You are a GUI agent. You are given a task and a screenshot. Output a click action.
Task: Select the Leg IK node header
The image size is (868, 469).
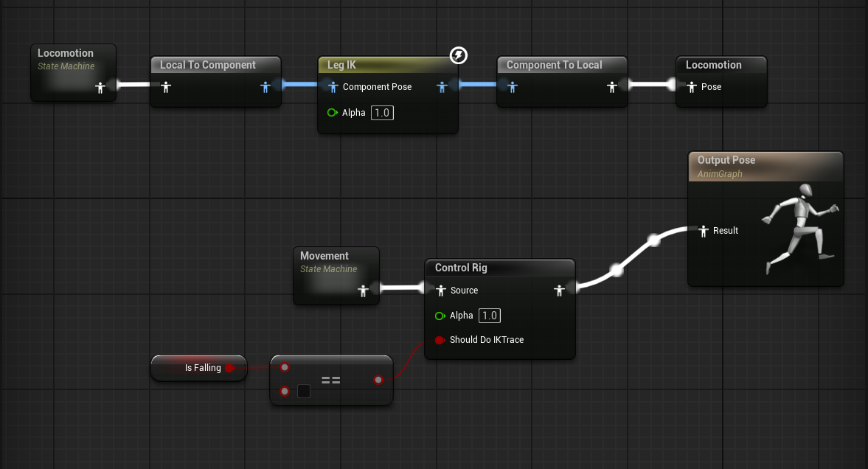[x=387, y=65]
